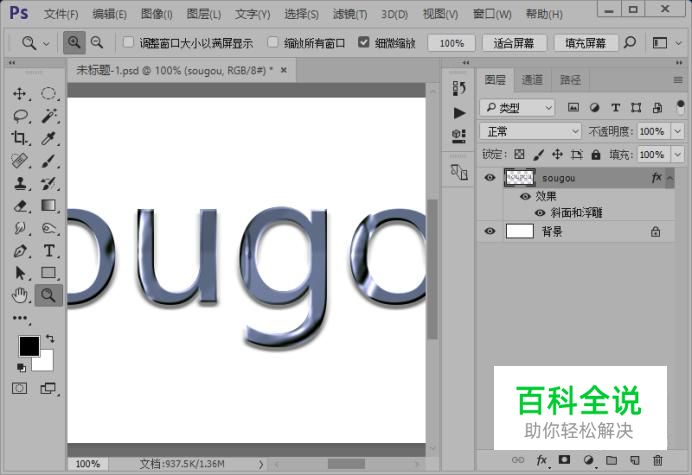Select the Dodge tool
Screen dimensions: 692x475
click(x=48, y=228)
